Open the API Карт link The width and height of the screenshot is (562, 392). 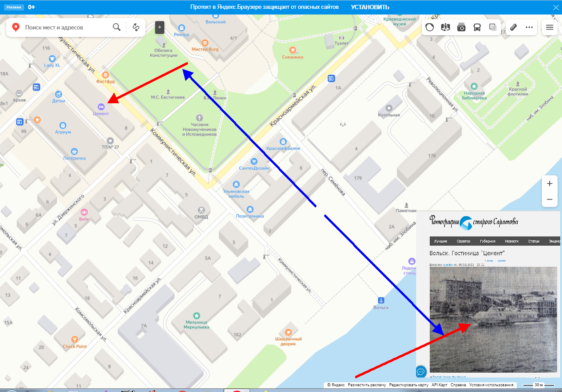point(439,385)
